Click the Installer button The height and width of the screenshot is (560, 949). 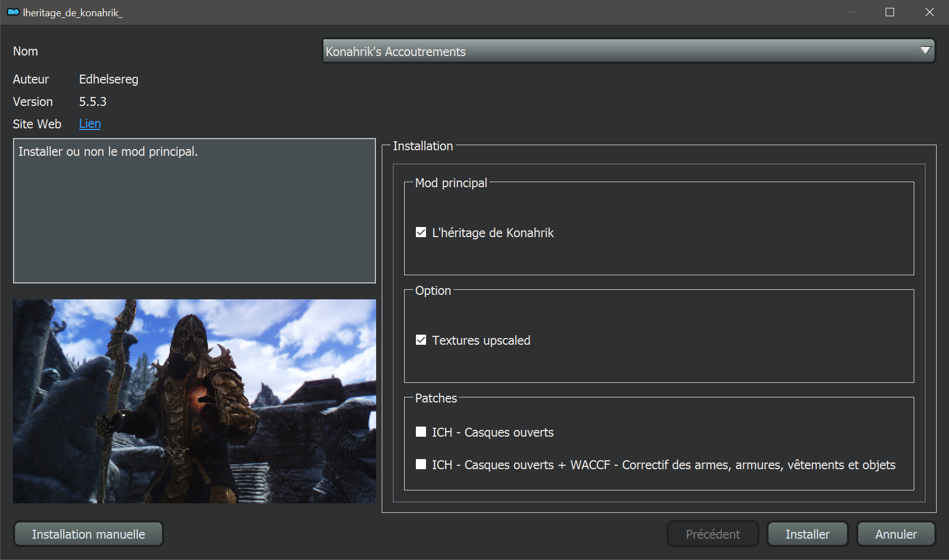tap(807, 534)
